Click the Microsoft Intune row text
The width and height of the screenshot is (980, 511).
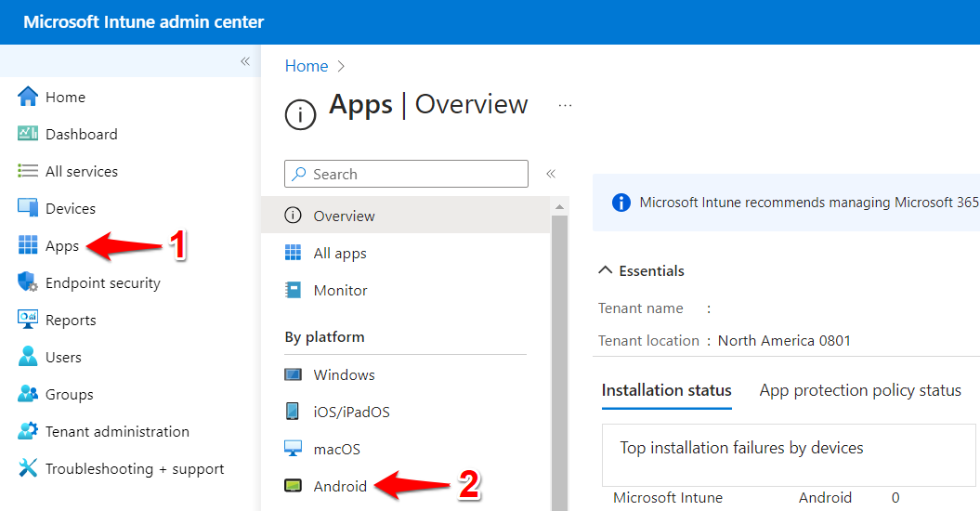[668, 497]
